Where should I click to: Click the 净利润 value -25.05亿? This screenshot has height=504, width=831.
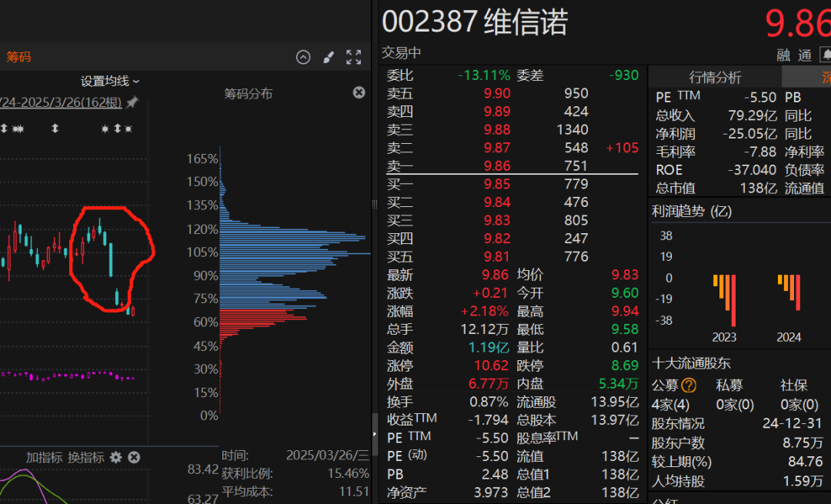click(750, 134)
